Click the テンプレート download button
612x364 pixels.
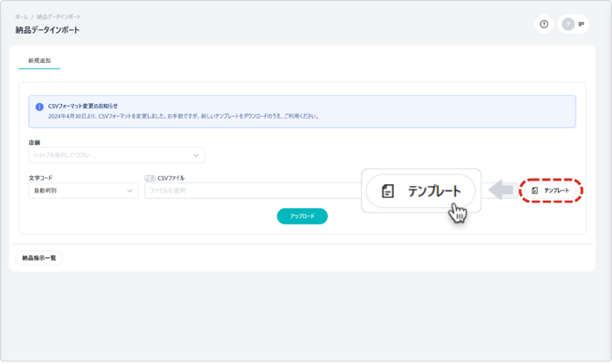(x=551, y=191)
